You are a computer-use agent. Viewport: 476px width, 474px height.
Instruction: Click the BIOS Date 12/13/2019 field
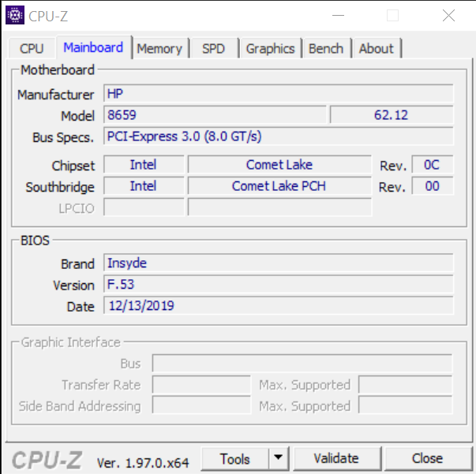(x=279, y=305)
